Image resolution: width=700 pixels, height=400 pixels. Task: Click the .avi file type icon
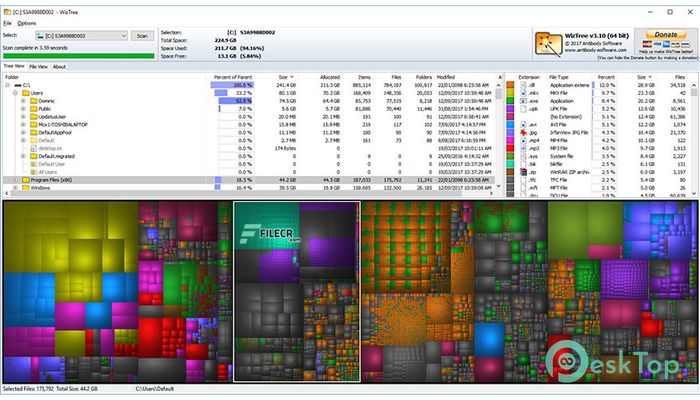click(x=523, y=125)
